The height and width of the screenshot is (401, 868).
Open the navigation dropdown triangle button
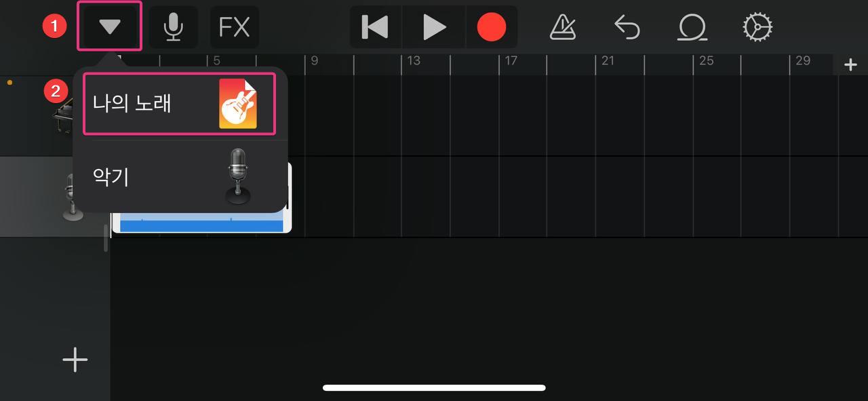(109, 26)
